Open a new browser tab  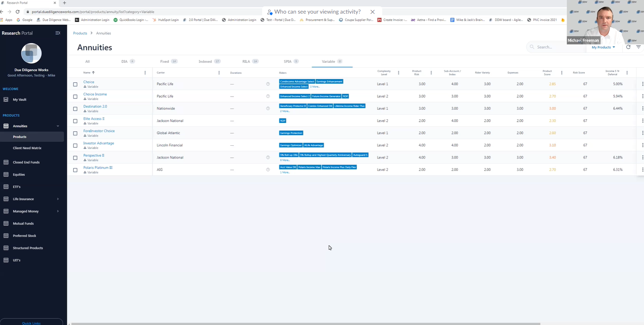pos(64,3)
